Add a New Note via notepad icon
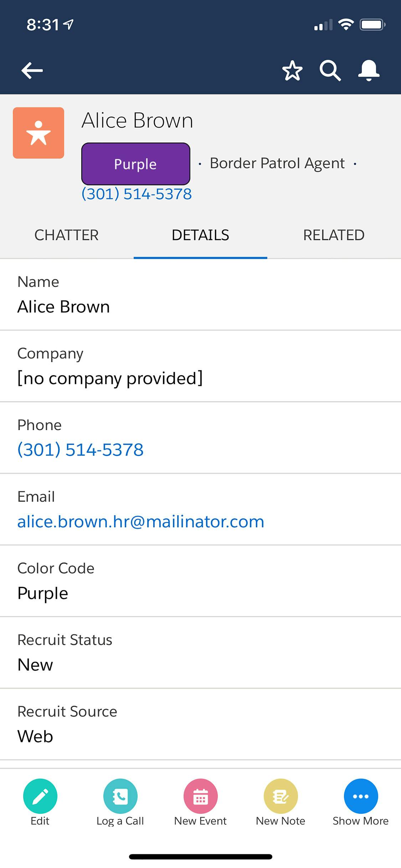401x868 pixels. coord(281,796)
